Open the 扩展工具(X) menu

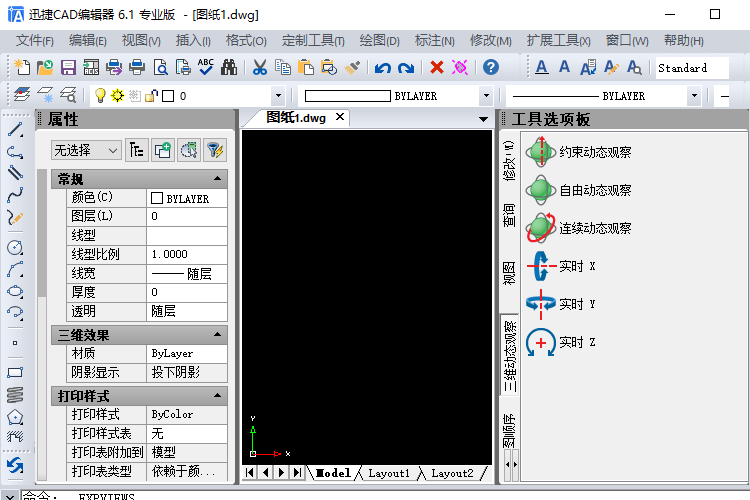[558, 41]
